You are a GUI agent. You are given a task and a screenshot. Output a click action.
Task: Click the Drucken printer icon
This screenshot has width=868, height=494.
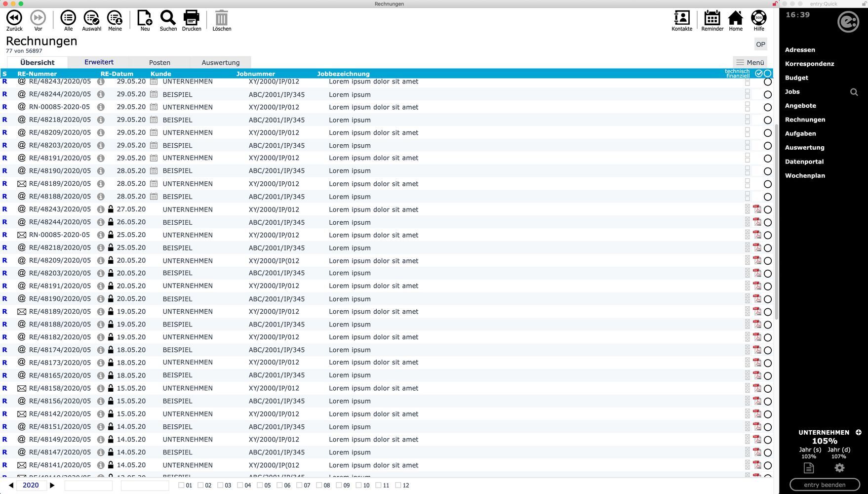[191, 18]
